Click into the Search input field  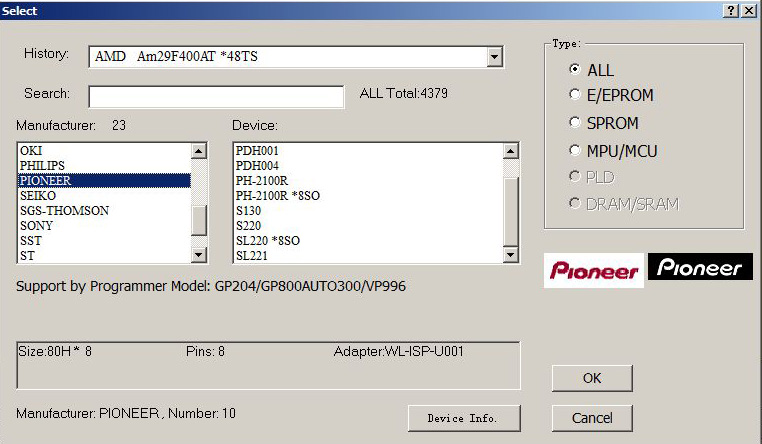pyautogui.click(x=216, y=97)
